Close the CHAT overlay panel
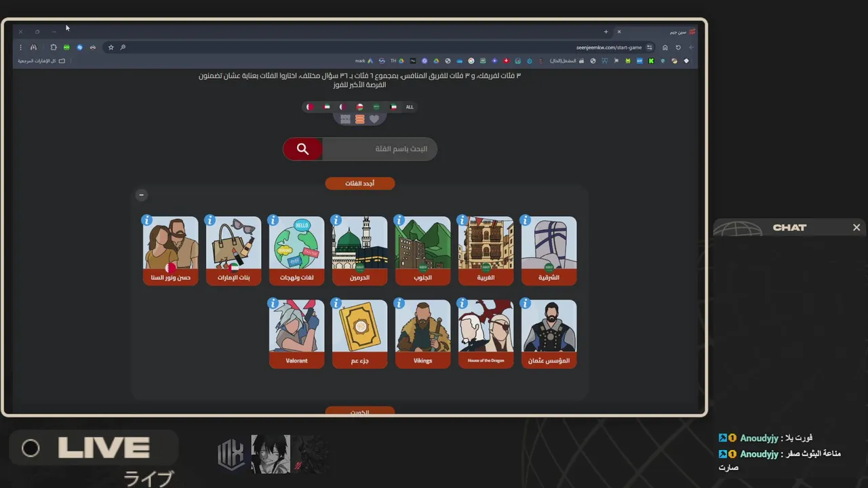Viewport: 868px width, 488px height. (856, 228)
